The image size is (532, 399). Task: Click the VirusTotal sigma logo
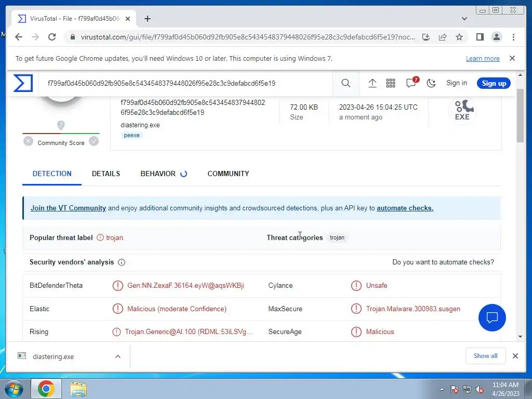click(x=23, y=83)
